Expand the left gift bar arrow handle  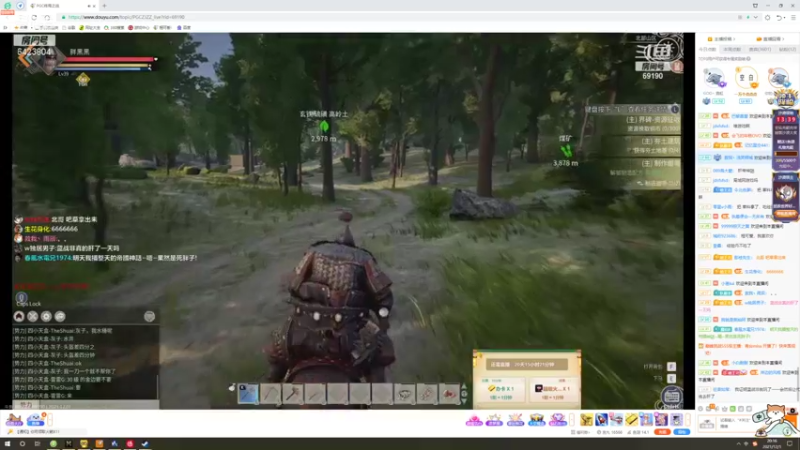click(x=572, y=420)
